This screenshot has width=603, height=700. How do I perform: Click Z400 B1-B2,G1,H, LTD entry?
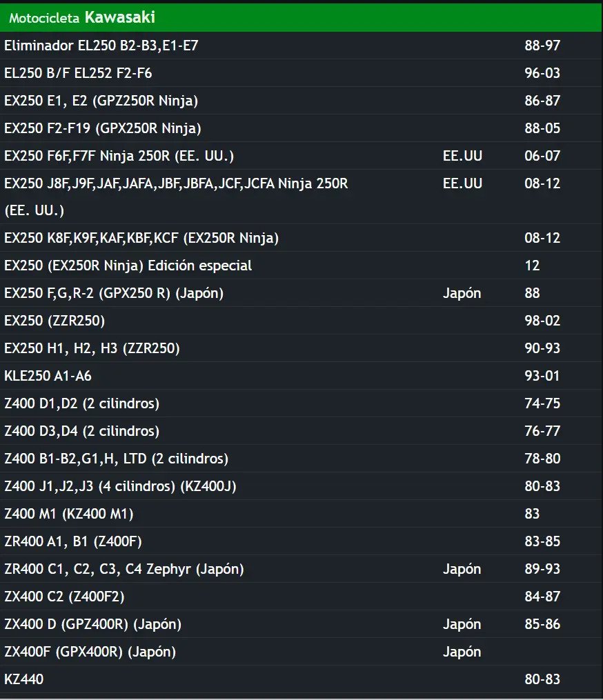pos(301,459)
